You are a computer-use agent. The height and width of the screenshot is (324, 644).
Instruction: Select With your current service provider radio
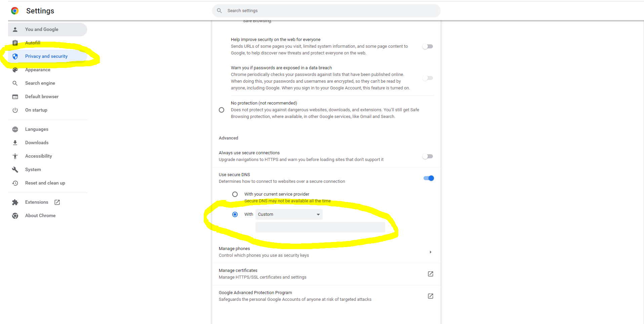(235, 194)
